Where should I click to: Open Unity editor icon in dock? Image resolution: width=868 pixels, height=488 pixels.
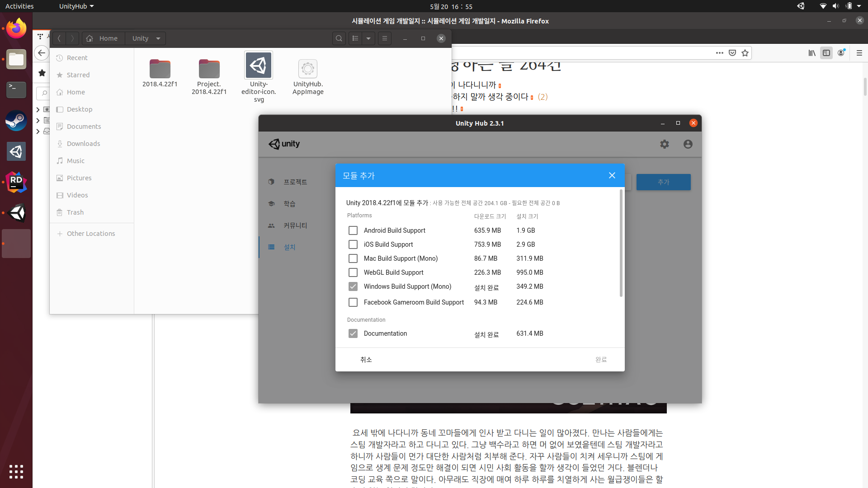coord(16,213)
